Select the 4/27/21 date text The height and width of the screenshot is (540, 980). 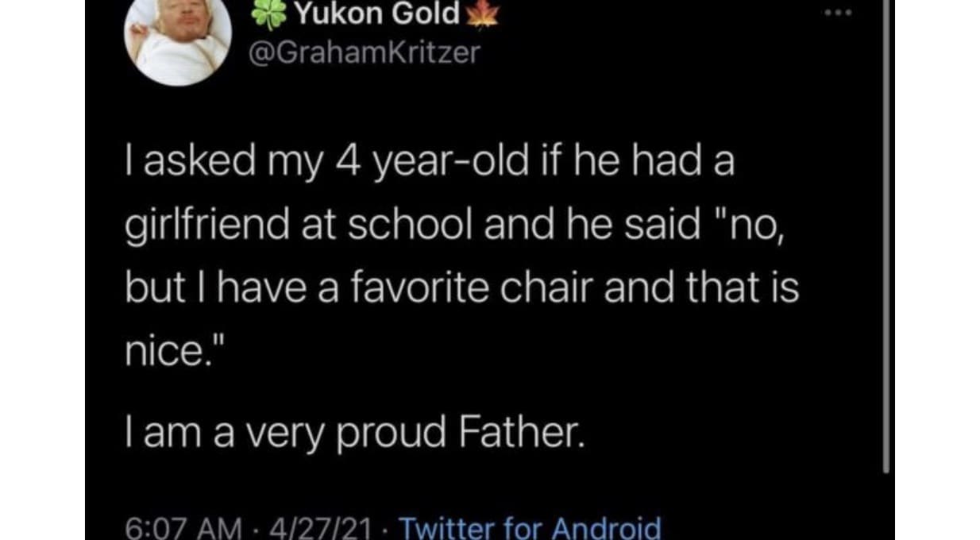(x=312, y=527)
